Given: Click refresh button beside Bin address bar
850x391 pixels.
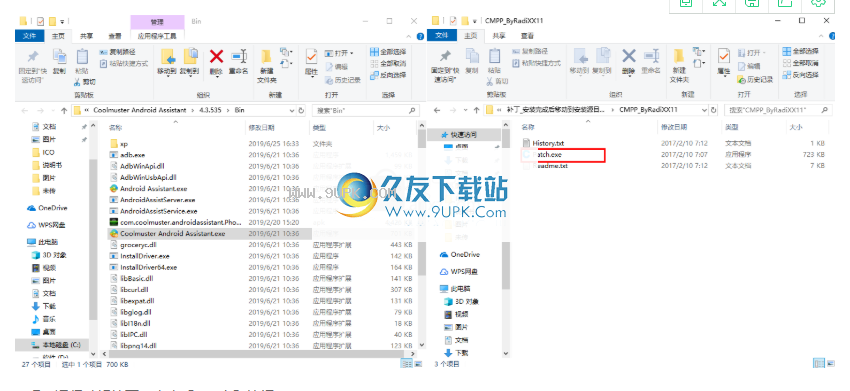Looking at the screenshot, I should coord(301,110).
